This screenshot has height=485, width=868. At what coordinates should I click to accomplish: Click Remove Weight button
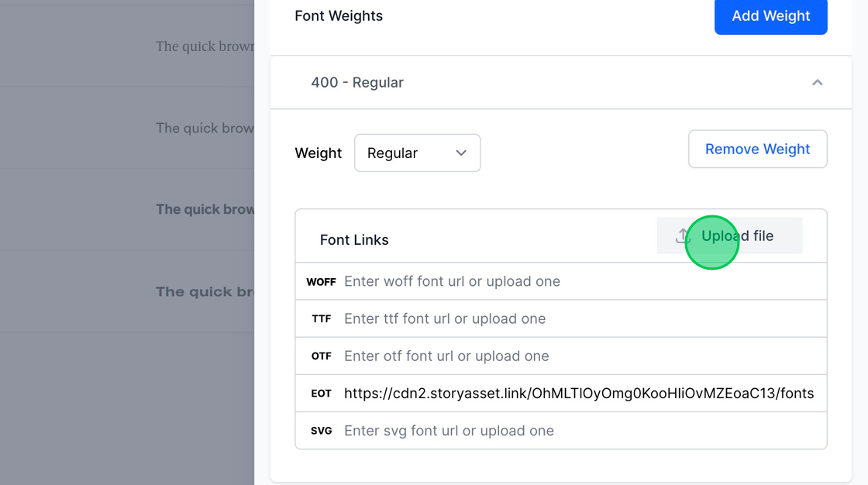(757, 149)
